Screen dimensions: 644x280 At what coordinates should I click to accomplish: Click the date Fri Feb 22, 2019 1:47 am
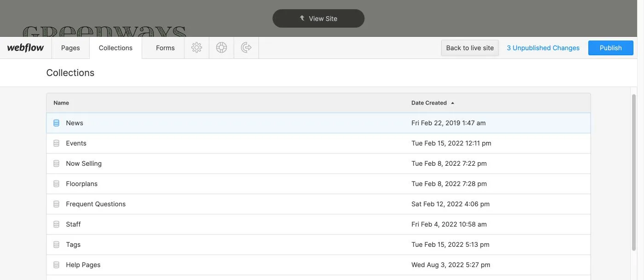tap(448, 123)
